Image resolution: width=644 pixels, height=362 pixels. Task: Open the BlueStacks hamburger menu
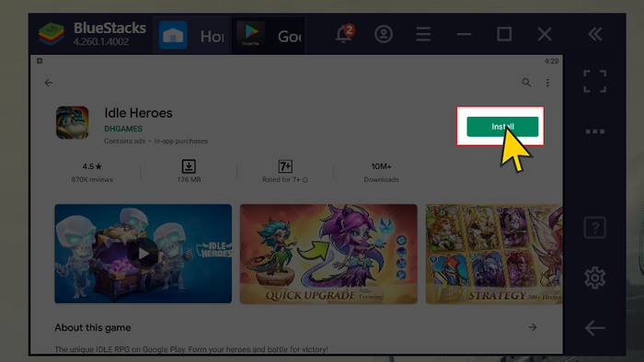(x=423, y=34)
